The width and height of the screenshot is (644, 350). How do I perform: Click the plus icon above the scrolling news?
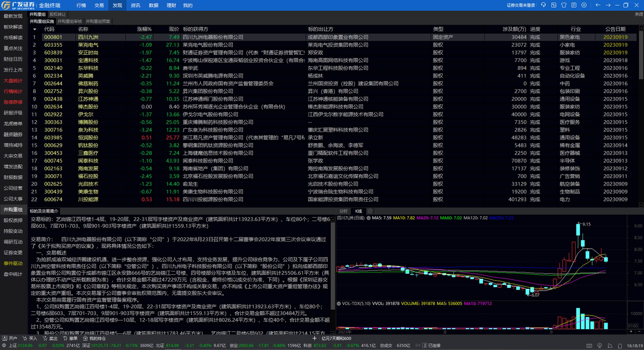coord(315,338)
